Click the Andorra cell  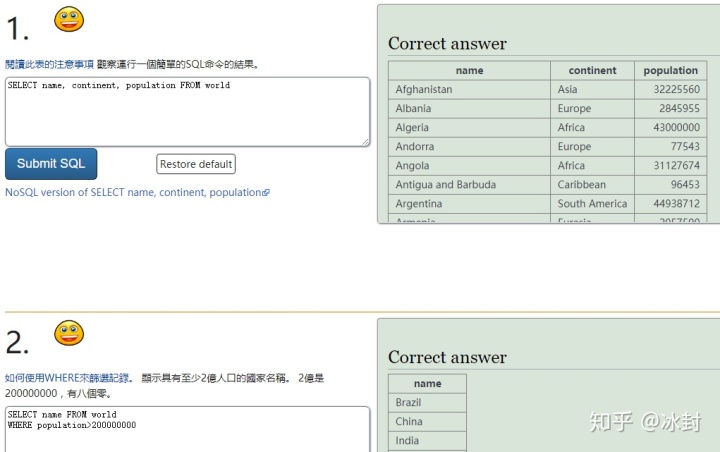(469, 147)
